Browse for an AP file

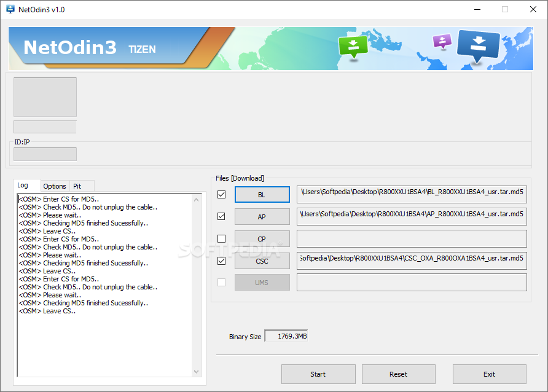(262, 217)
